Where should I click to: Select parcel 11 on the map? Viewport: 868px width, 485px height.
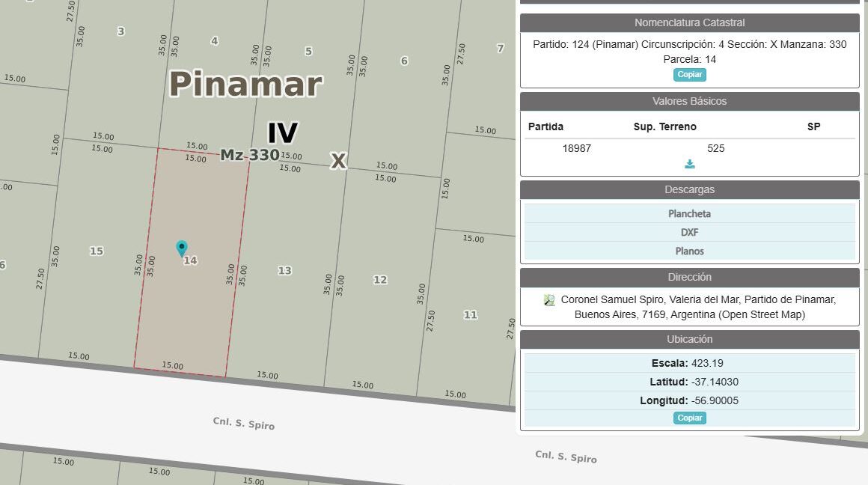point(471,314)
